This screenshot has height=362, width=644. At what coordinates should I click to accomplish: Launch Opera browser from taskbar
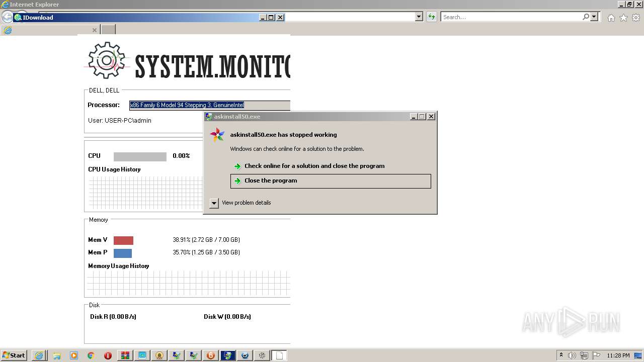108,355
